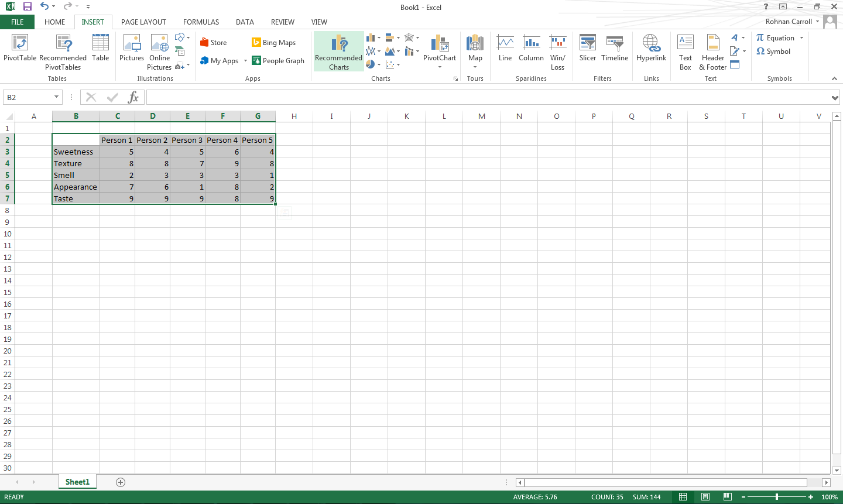Insert a Timeline filter

(x=615, y=48)
